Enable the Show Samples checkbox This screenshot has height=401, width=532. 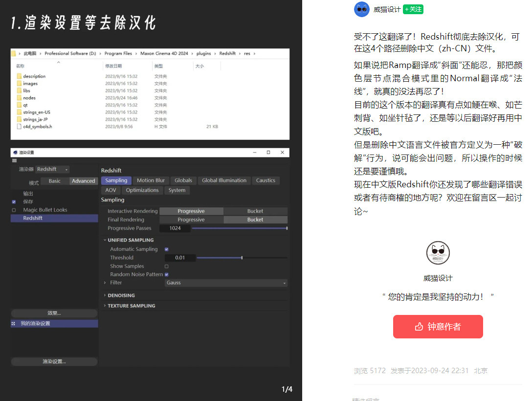[x=167, y=267]
